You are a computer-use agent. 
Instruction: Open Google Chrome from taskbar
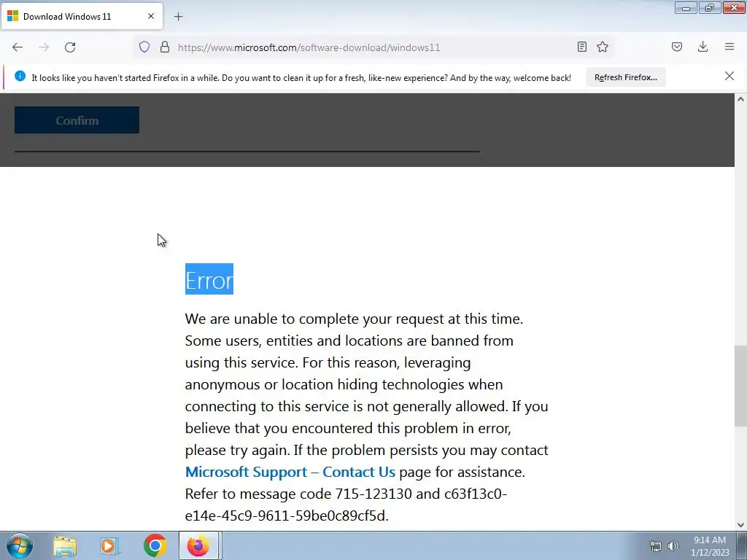(155, 545)
